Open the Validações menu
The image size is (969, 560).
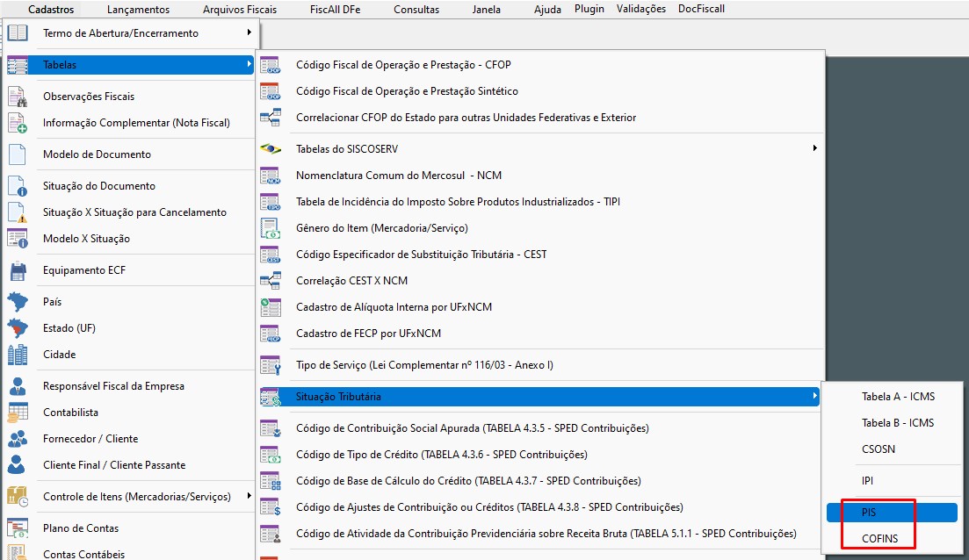point(640,9)
